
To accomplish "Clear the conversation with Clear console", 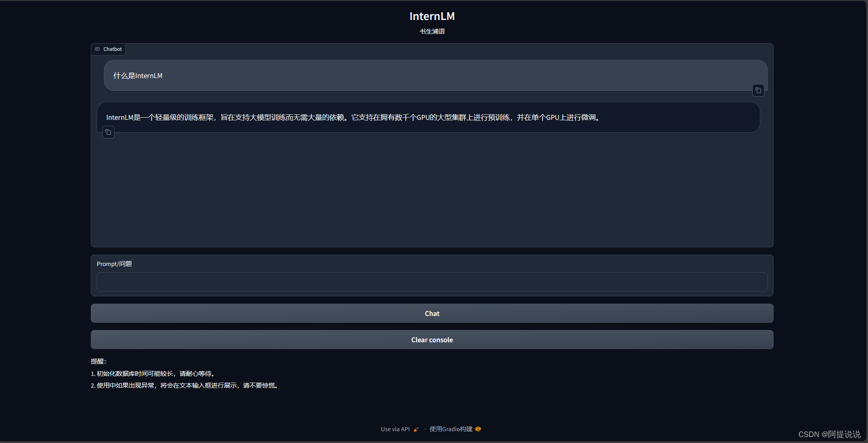I will click(x=432, y=340).
